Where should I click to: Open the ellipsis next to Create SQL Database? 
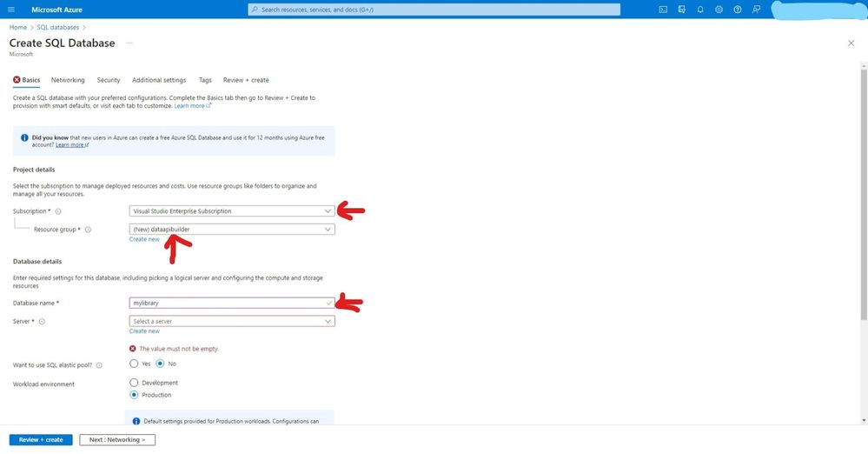point(129,43)
